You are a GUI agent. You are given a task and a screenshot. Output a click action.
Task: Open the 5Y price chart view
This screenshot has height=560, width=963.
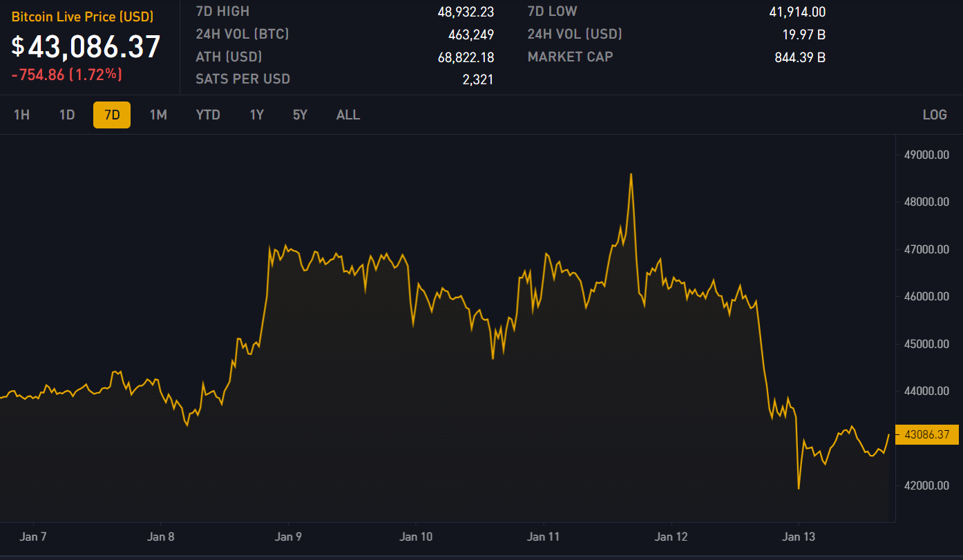(300, 115)
